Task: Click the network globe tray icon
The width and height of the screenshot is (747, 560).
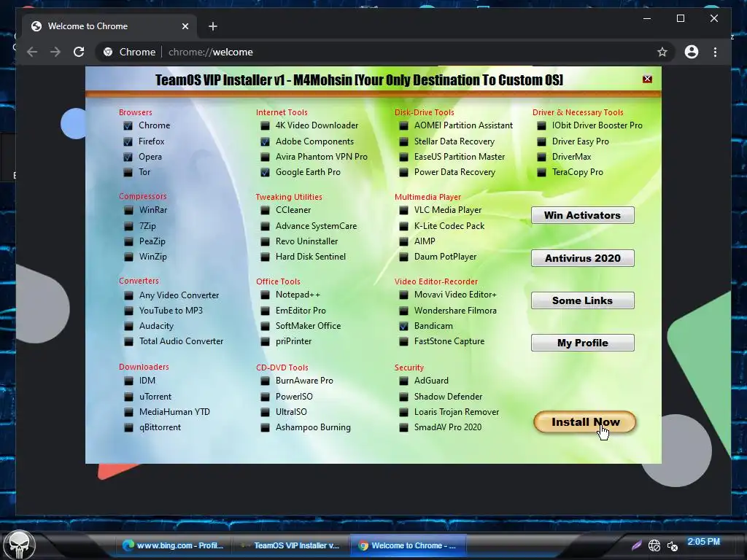Action: tap(654, 545)
